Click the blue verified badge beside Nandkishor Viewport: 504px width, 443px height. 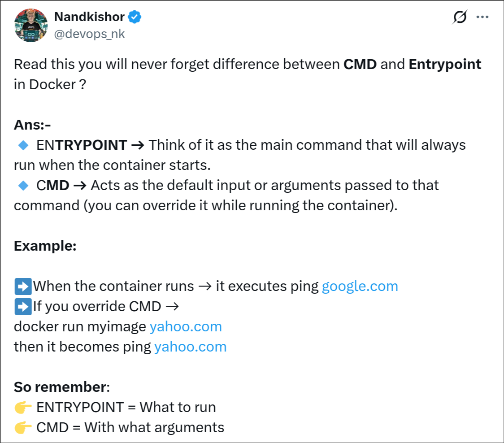[134, 17]
